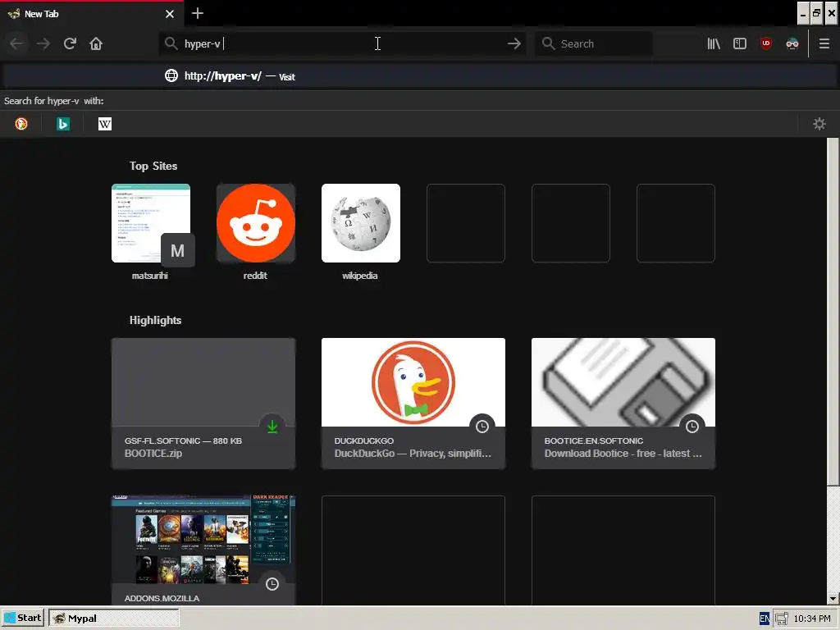This screenshot has height=630, width=840.
Task: Click the network tray icon
Action: click(x=782, y=619)
